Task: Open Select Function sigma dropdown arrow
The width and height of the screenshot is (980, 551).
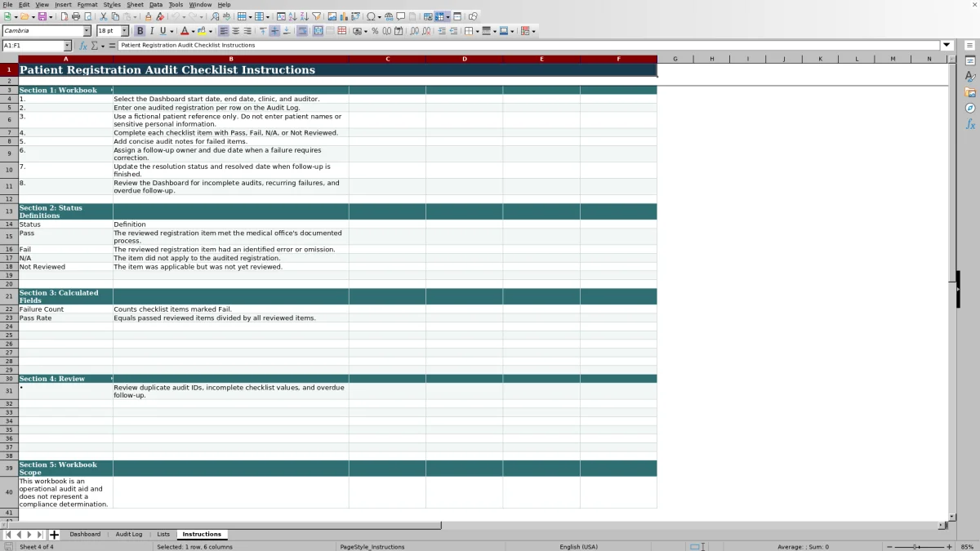Action: [x=103, y=46]
